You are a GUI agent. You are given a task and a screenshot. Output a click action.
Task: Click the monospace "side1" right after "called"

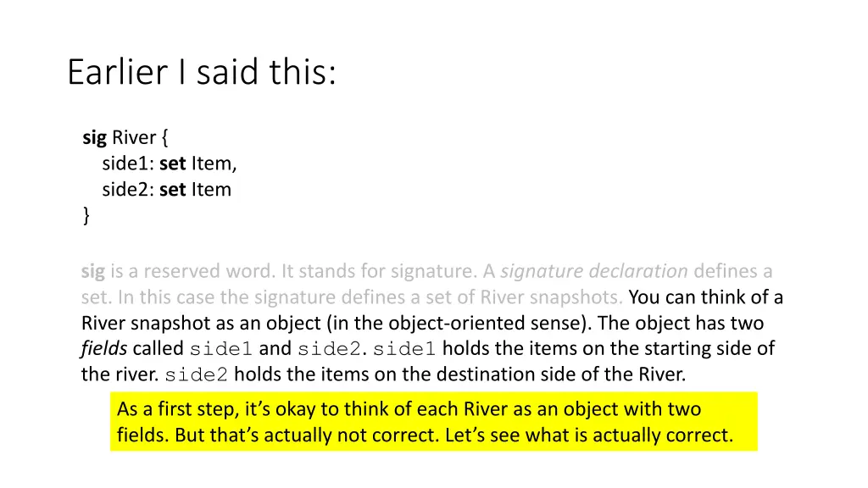point(220,350)
